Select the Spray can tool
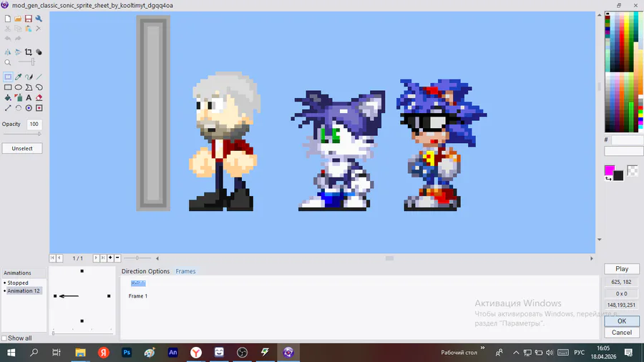Viewport: 644px width, 362px height. click(x=19, y=98)
